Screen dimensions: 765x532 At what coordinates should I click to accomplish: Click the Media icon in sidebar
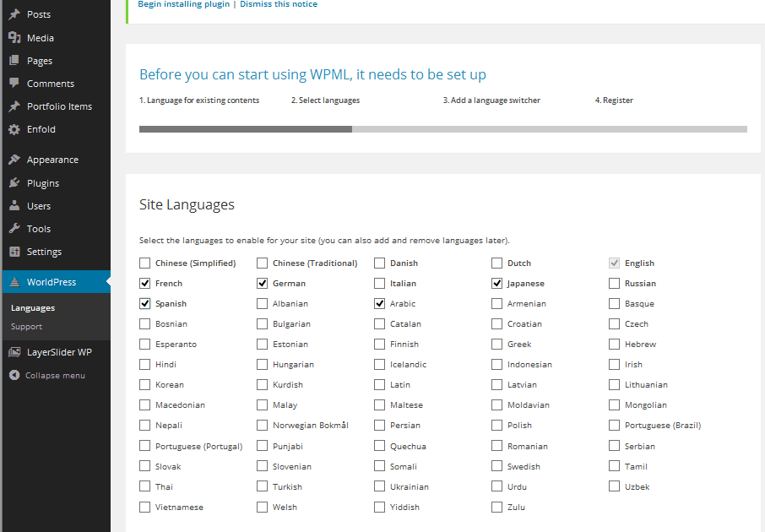(x=14, y=38)
